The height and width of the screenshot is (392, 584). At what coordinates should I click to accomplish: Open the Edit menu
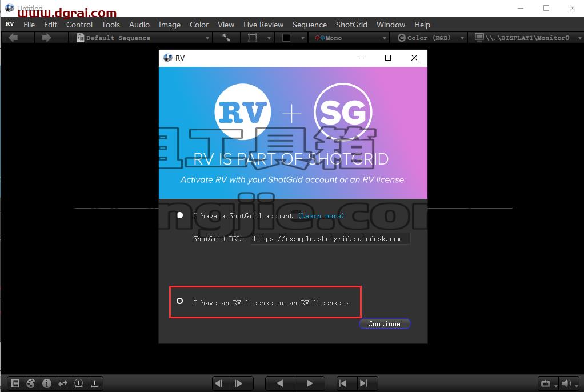(x=50, y=25)
